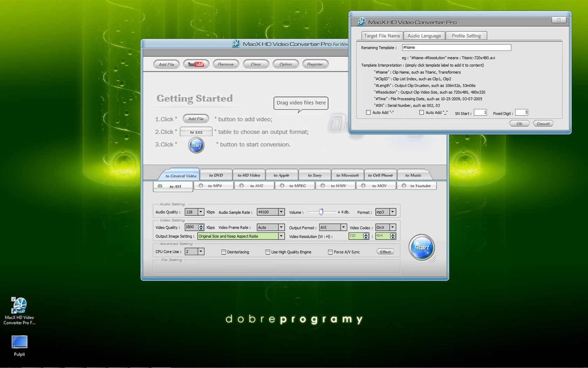588x368 pixels.
Task: Open the Audio Quality dropdown
Action: click(x=201, y=212)
